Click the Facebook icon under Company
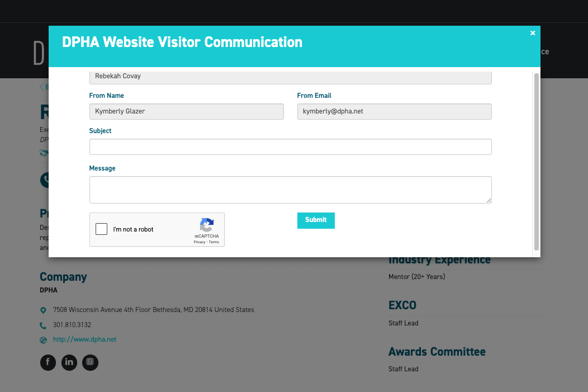 [x=48, y=362]
